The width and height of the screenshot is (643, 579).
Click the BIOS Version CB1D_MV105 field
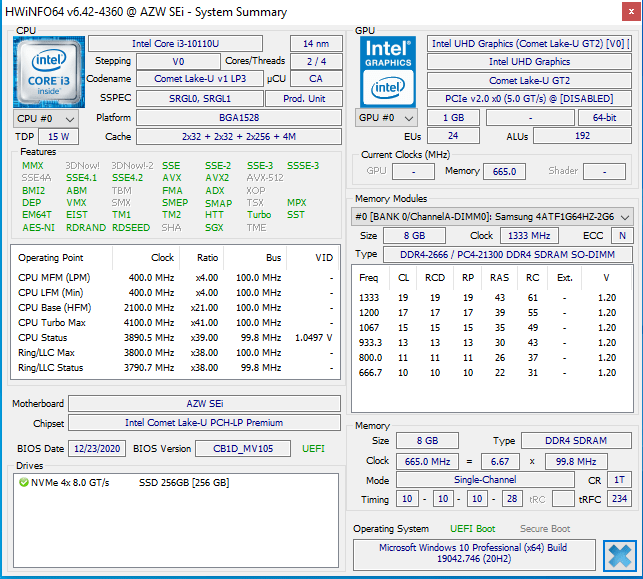coord(243,449)
